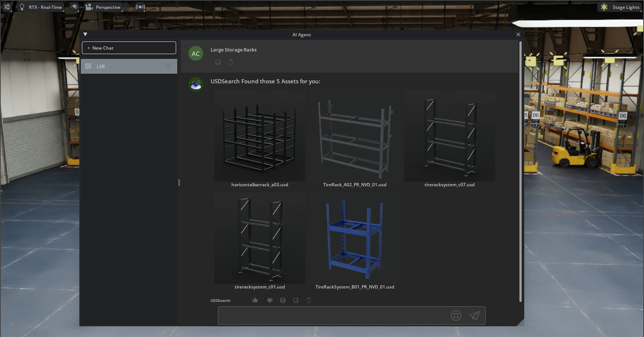
Task: Select blue TireRackSystem_B01_PR_NVD_01.usd thumbnail
Action: click(355, 238)
